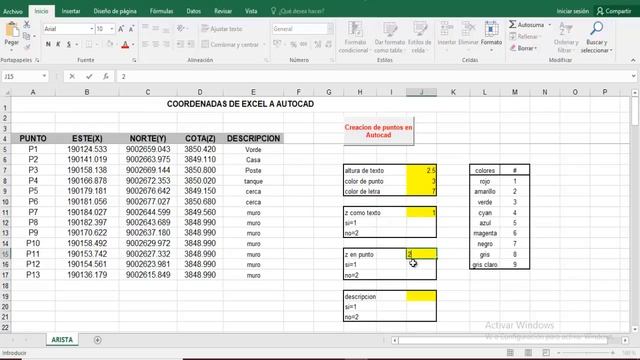Switch to Normal view status icon
This screenshot has width=640, height=360.
(x=510, y=353)
